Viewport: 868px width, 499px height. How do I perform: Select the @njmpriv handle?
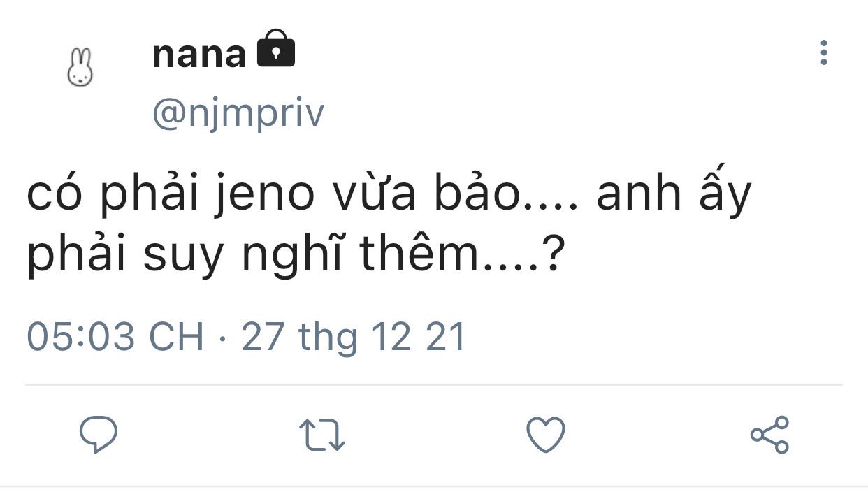(238, 114)
